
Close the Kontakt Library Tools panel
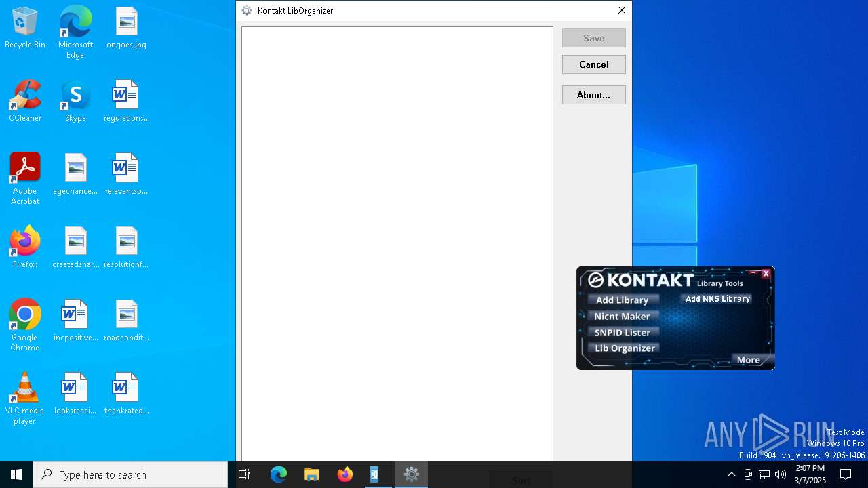coord(766,274)
